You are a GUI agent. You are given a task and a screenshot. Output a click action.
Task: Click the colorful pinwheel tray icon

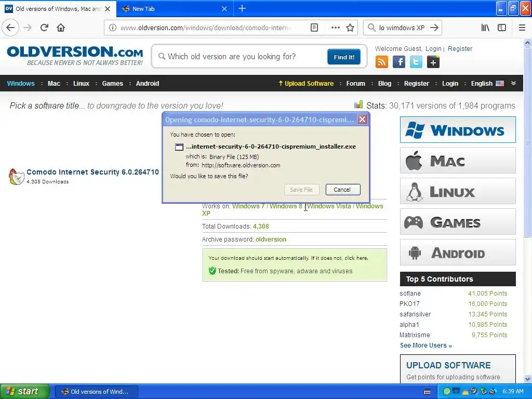tap(493, 392)
